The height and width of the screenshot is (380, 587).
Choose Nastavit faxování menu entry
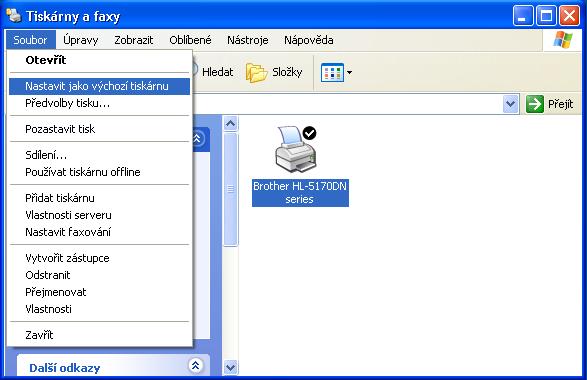click(x=100, y=232)
